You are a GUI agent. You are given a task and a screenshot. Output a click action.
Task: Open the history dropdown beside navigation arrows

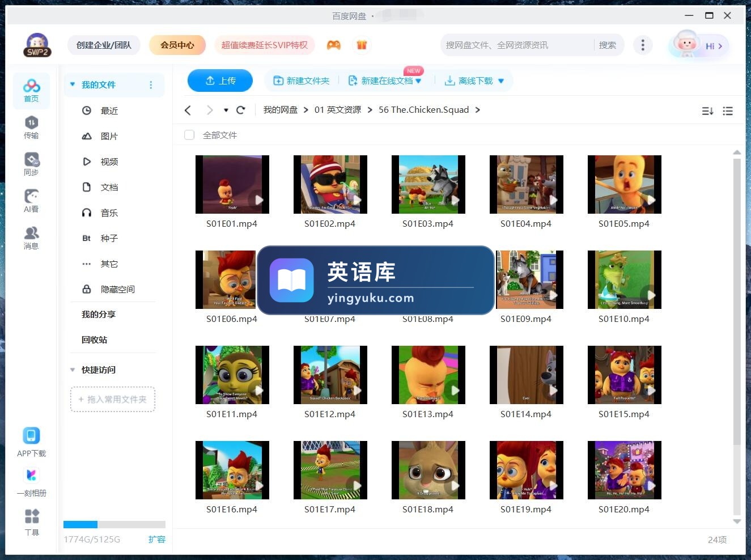[226, 110]
